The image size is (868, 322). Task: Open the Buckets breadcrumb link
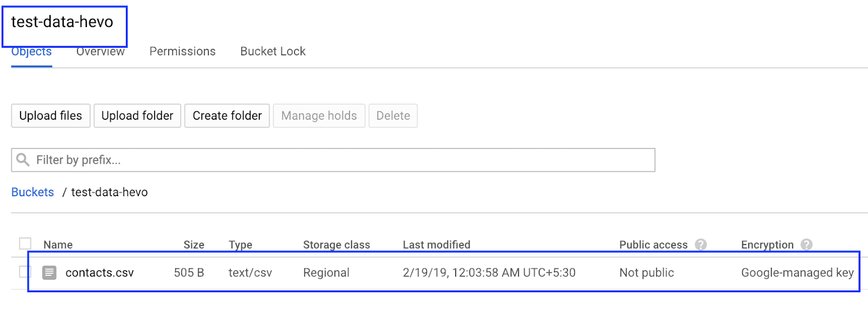[32, 192]
